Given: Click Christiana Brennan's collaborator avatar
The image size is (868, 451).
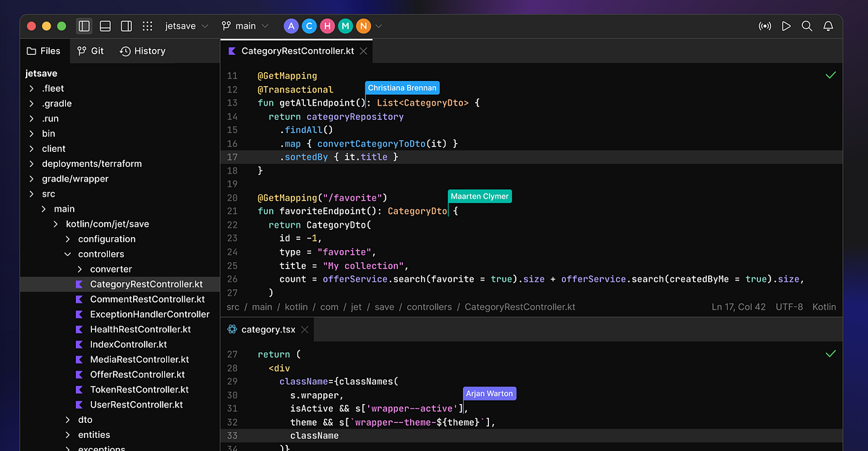Looking at the screenshot, I should (309, 25).
